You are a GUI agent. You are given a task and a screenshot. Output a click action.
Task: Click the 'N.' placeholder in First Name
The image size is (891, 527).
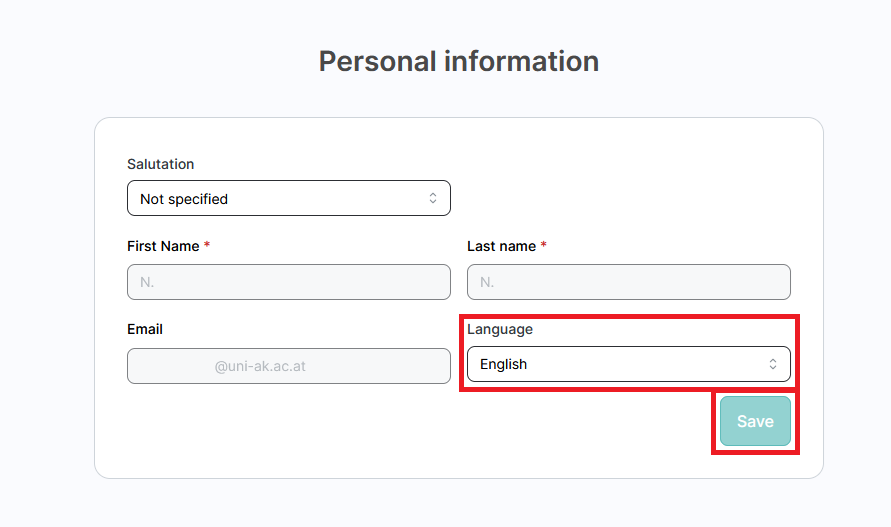click(x=147, y=282)
